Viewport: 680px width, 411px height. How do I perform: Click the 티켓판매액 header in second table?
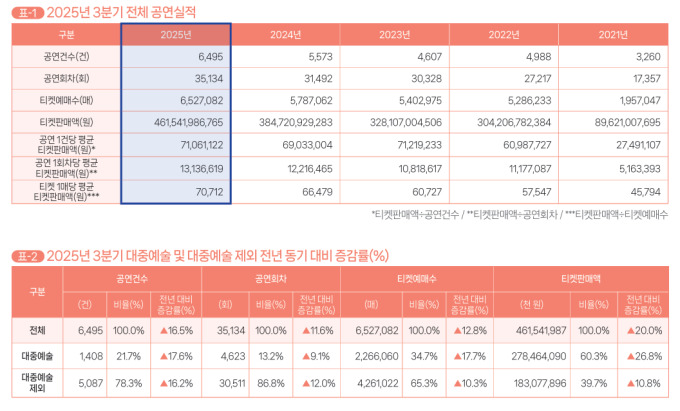coord(580,278)
